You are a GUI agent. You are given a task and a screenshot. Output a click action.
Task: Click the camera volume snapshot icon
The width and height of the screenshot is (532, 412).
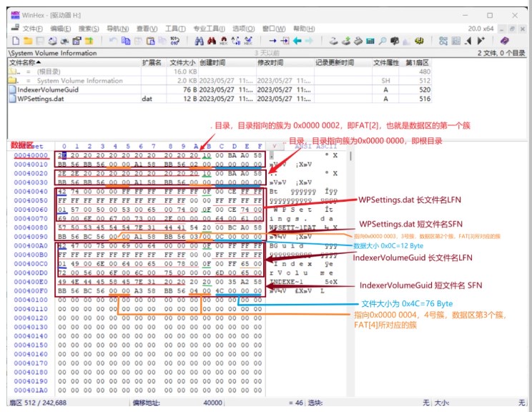coord(395,41)
